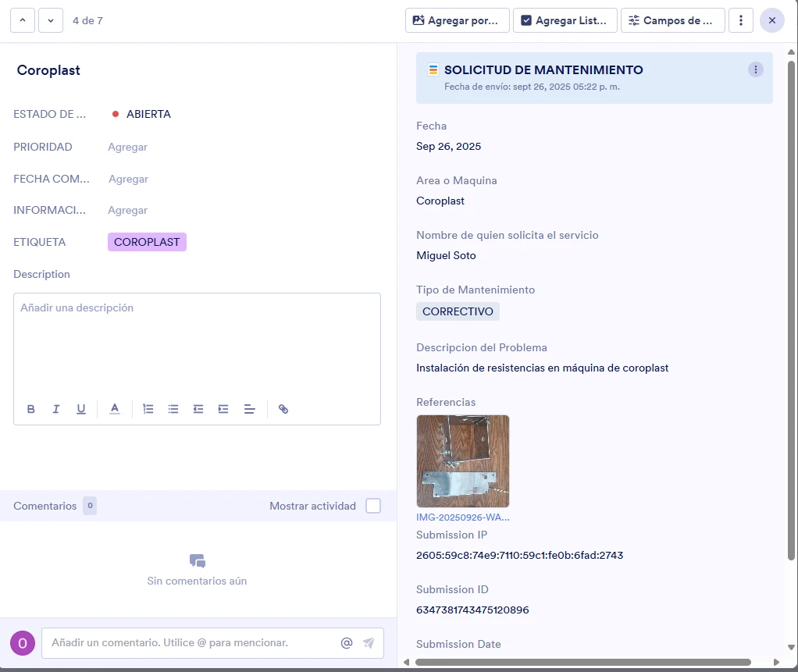Insert a numbered list in the description

click(148, 408)
